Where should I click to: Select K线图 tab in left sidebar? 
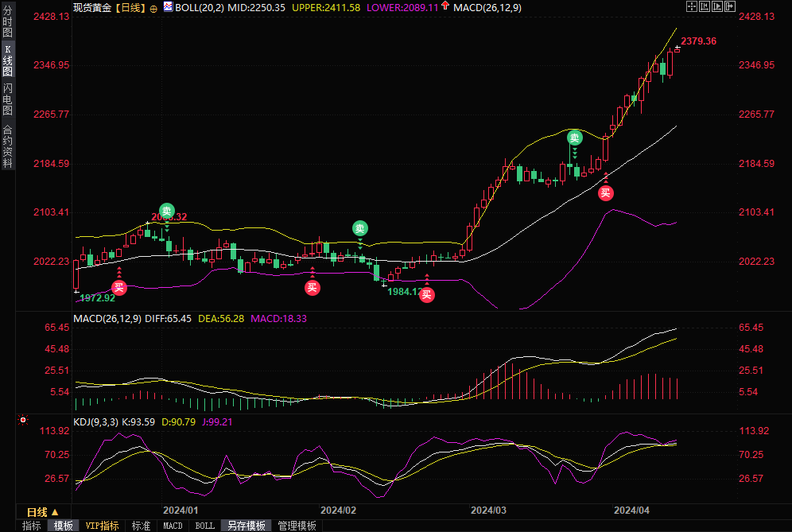[x=7, y=60]
